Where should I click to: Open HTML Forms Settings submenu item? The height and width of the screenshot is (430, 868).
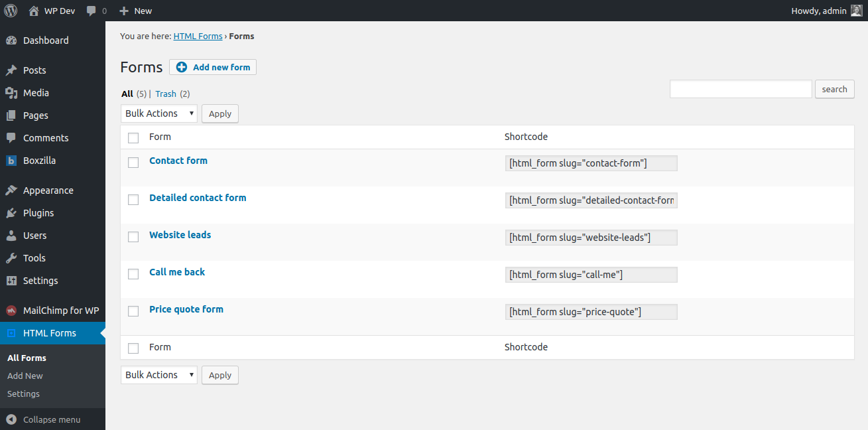pos(23,394)
